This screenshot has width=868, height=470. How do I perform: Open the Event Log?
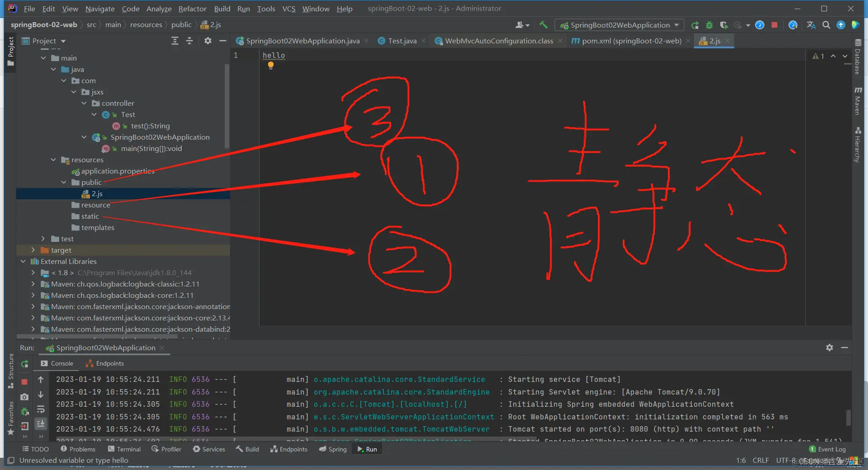click(831, 449)
